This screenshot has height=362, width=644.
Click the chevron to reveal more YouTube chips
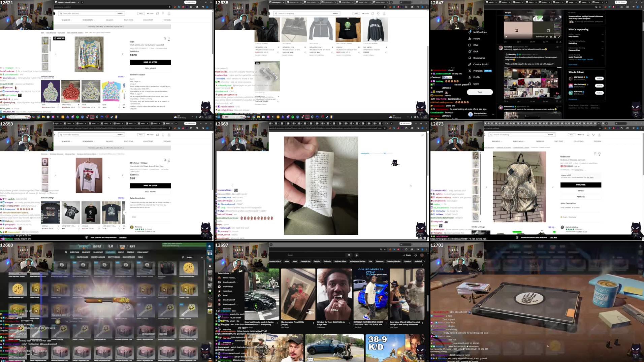(424, 261)
